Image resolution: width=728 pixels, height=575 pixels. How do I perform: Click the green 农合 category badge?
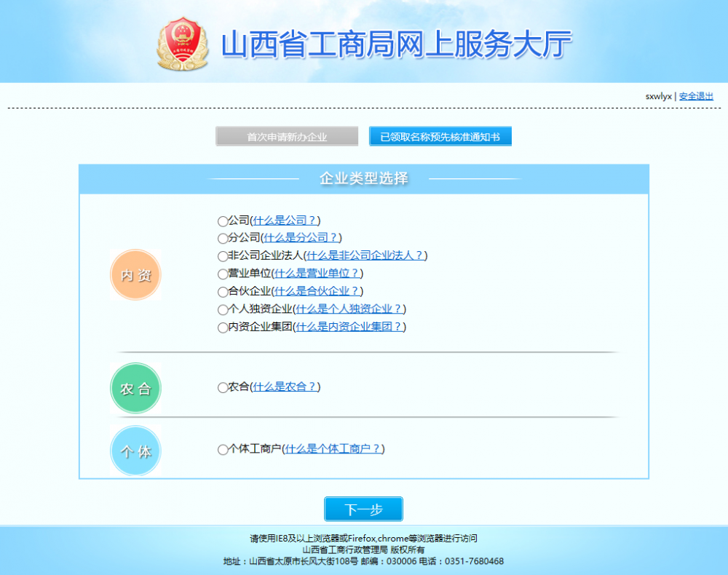(x=135, y=389)
